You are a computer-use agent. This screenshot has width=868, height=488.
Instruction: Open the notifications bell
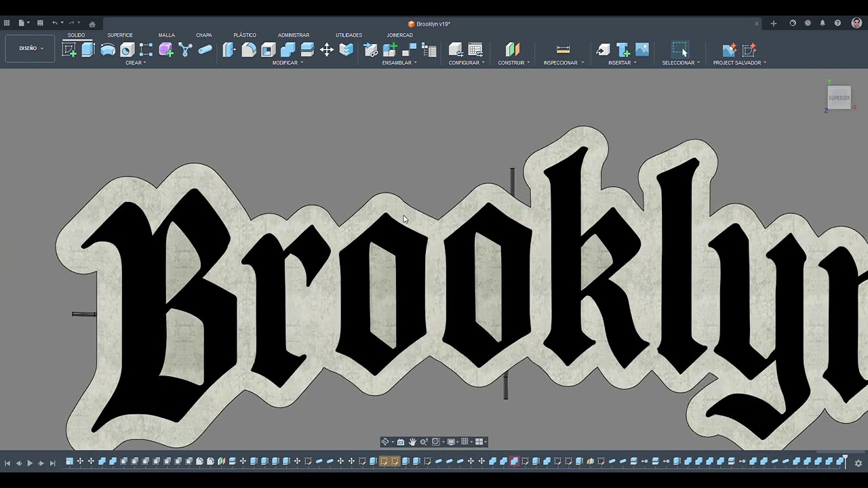point(823,23)
